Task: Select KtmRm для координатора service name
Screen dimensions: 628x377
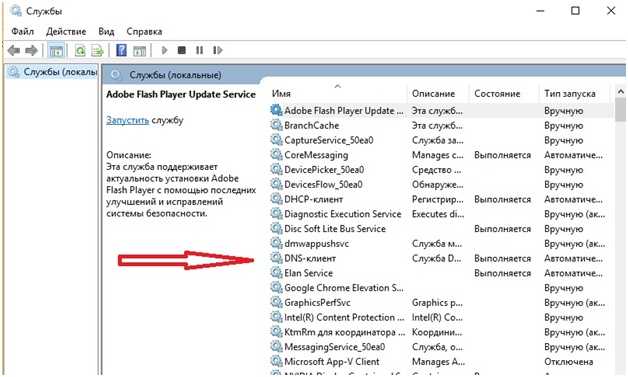Action: [x=345, y=332]
